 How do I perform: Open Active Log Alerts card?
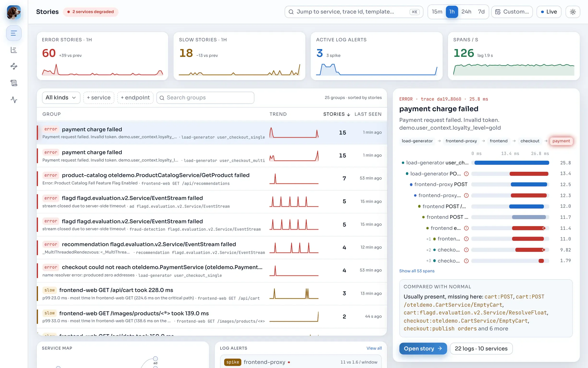click(x=376, y=56)
